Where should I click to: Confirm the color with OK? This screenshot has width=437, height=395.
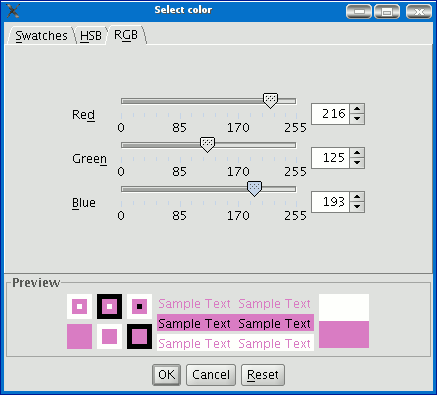166,375
